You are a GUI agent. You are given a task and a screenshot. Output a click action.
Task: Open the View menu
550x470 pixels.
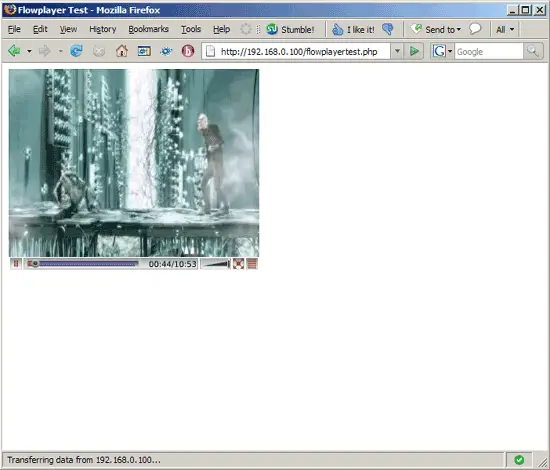tap(68, 29)
